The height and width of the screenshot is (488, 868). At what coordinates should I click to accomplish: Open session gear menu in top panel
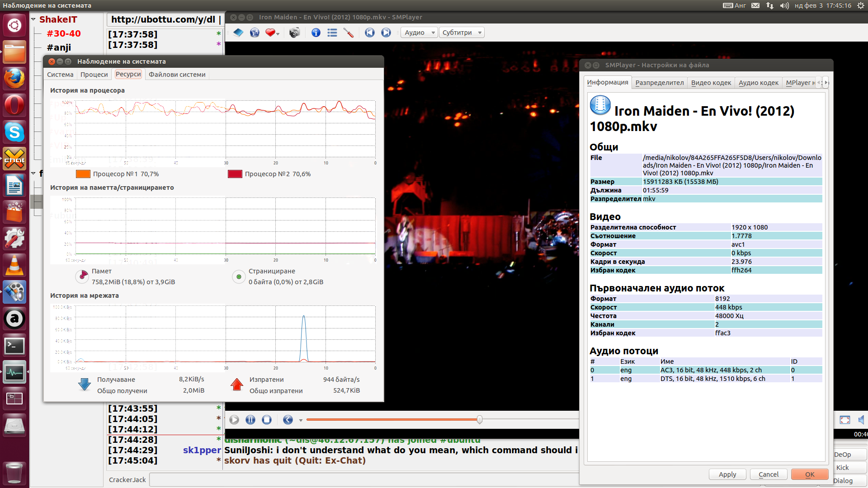click(860, 5)
